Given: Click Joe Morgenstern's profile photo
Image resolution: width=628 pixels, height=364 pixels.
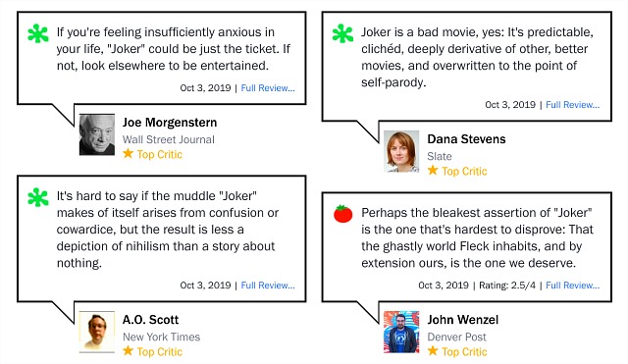Looking at the screenshot, I should (97, 134).
